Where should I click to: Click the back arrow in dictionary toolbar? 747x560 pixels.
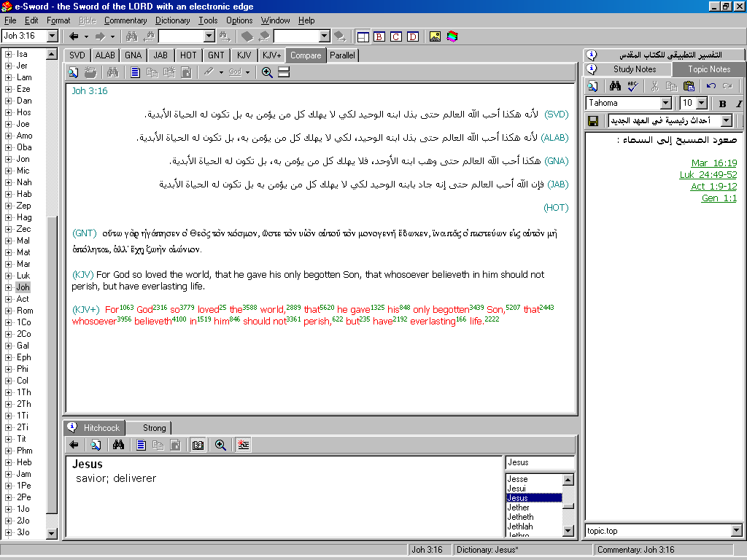click(x=74, y=446)
